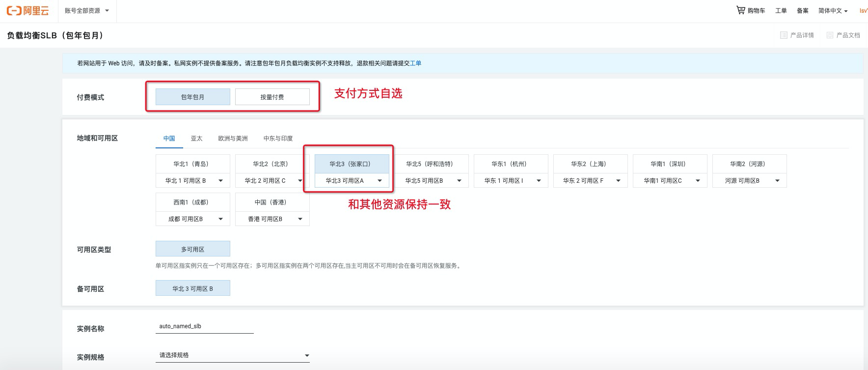Expand the 账号全部资源 resource dropdown
868x370 pixels.
(87, 11)
